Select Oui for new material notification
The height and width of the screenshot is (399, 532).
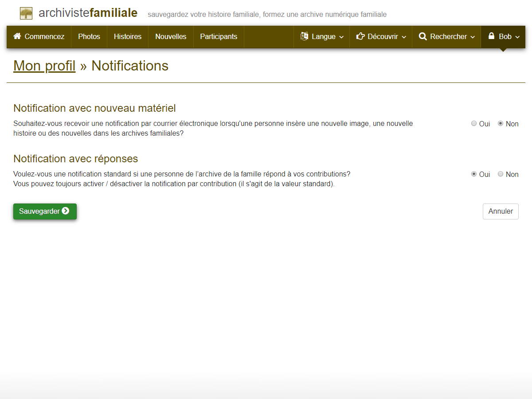click(x=474, y=124)
